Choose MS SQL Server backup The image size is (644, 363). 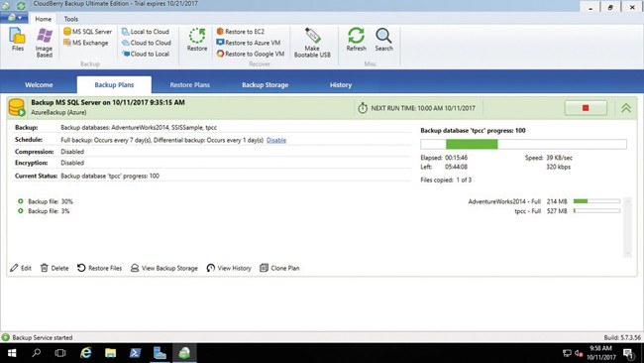coord(87,32)
